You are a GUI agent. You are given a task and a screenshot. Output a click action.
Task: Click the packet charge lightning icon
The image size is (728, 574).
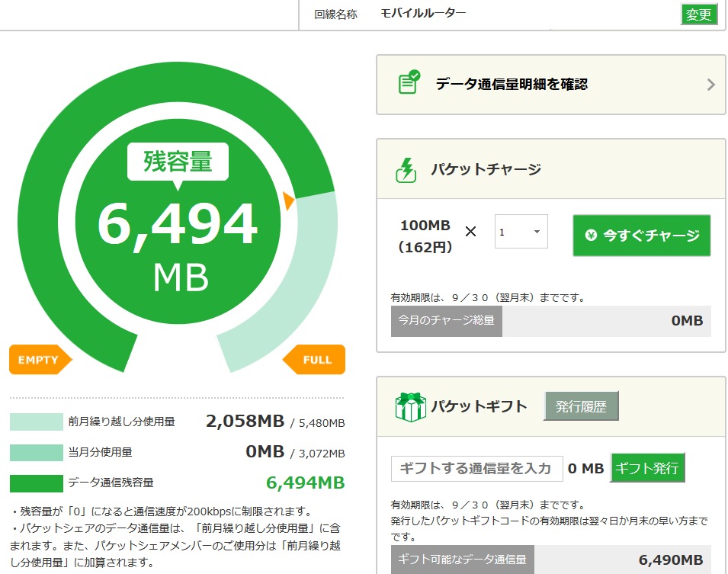406,170
